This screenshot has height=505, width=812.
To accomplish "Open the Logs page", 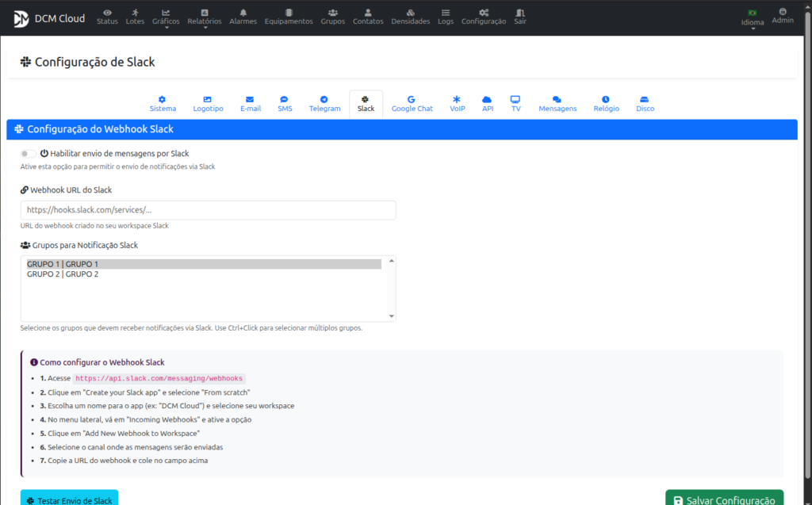I will 446,17.
